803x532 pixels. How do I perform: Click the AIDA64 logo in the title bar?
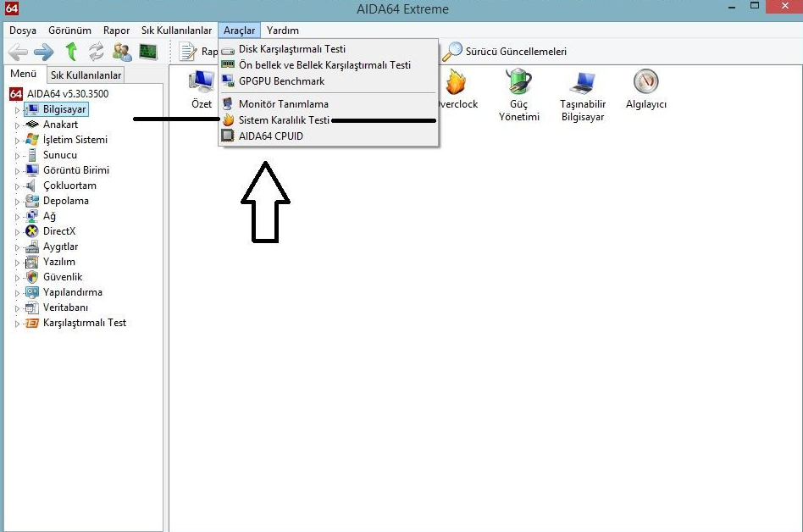click(11, 8)
